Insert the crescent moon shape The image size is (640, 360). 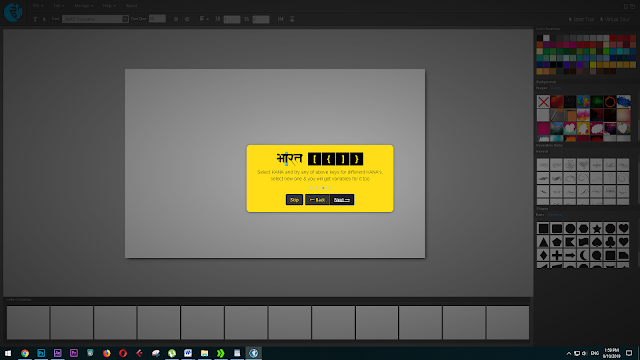point(583,256)
